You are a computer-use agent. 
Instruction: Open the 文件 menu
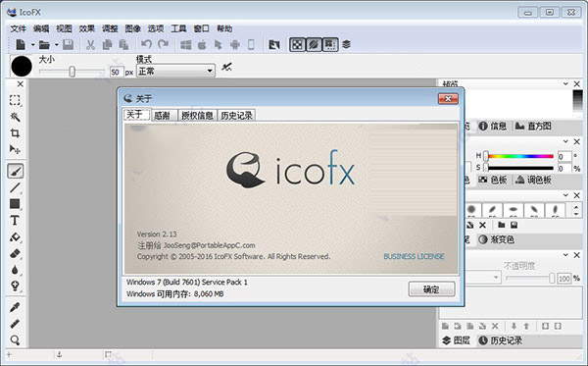(19, 28)
